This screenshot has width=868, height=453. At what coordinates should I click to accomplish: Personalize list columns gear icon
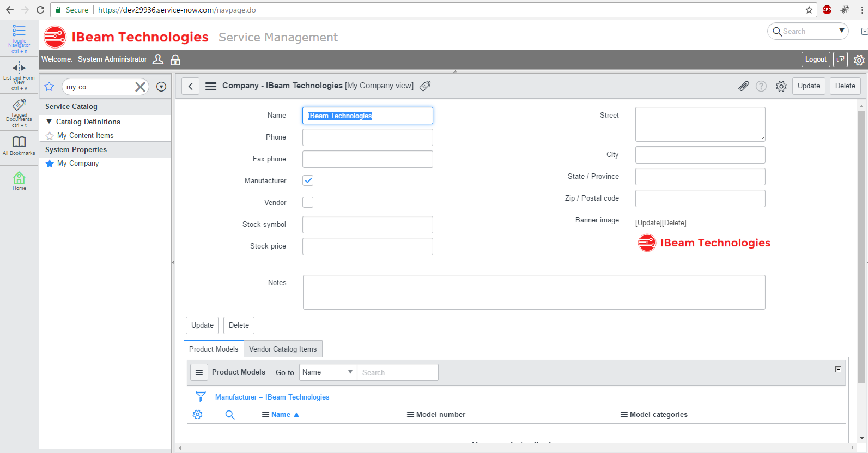[x=197, y=415]
